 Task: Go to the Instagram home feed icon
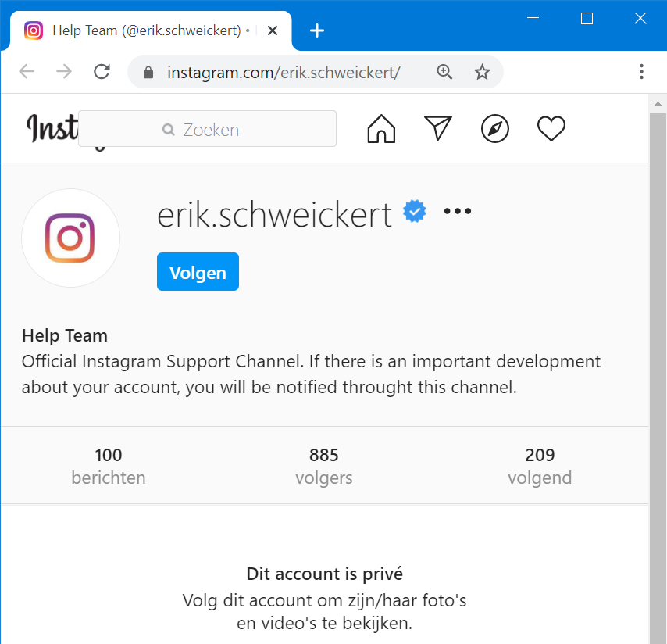coord(381,128)
